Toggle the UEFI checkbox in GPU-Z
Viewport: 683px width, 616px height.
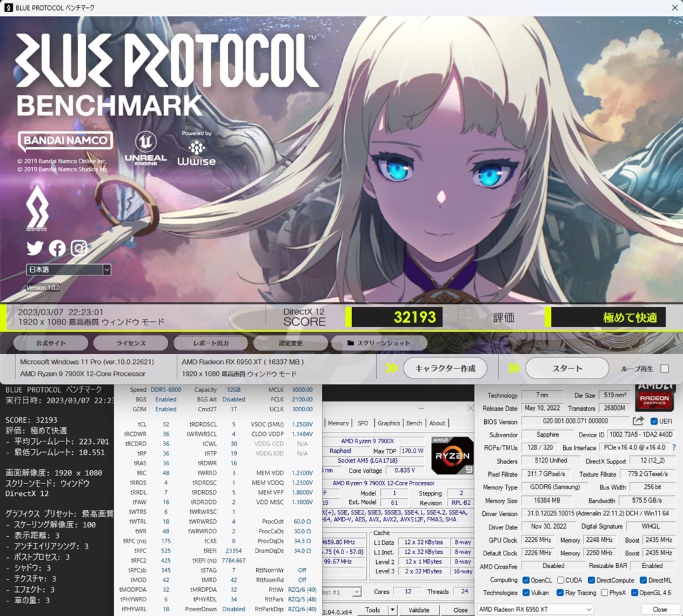click(x=654, y=421)
